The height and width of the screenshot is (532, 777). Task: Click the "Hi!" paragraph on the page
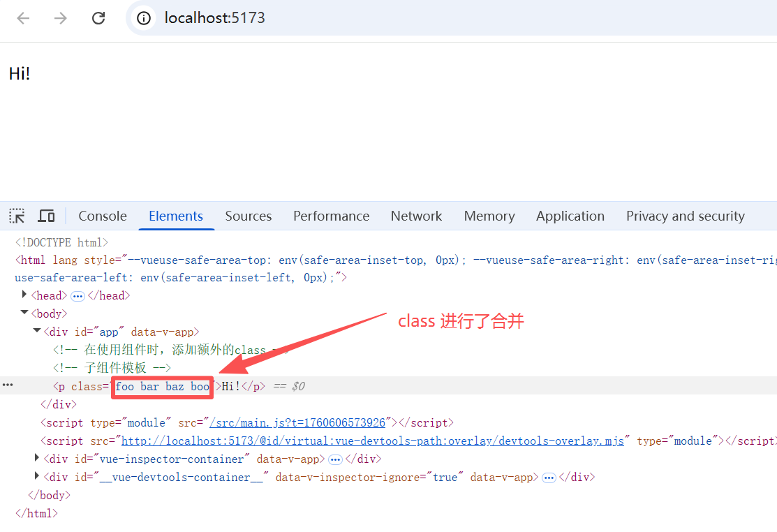click(x=20, y=74)
